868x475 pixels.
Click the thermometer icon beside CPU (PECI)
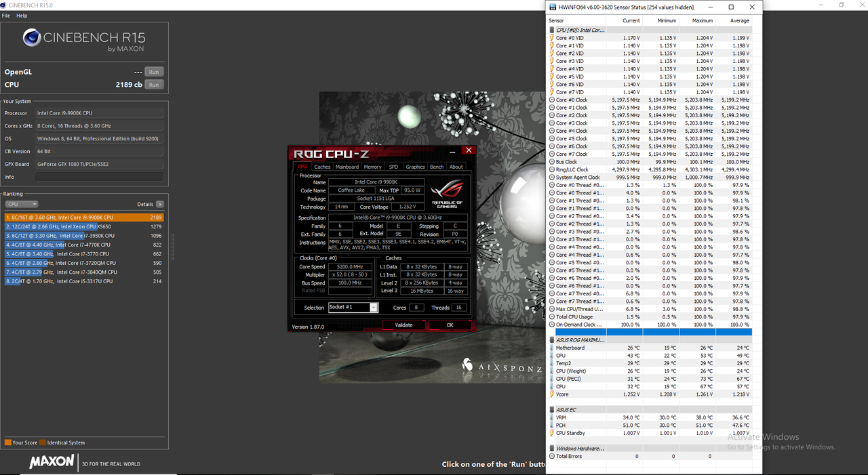coord(552,379)
